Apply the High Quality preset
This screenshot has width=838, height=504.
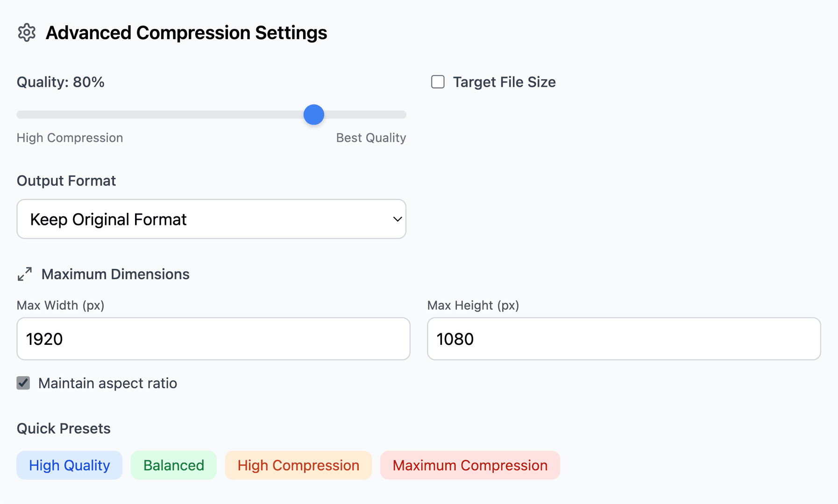pyautogui.click(x=69, y=465)
